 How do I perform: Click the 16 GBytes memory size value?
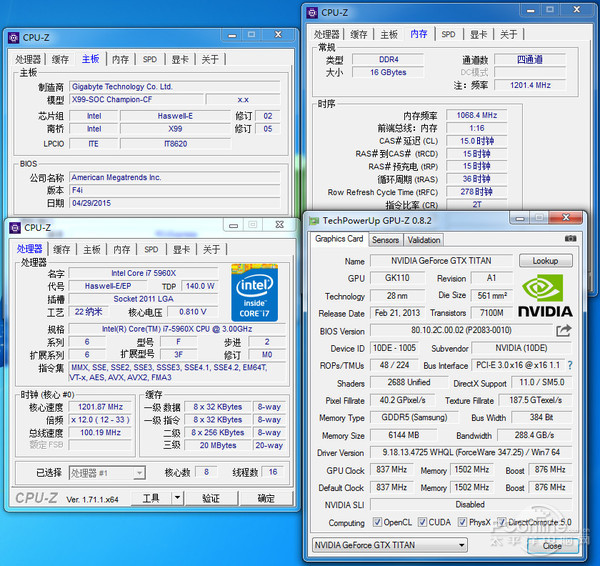coord(388,72)
